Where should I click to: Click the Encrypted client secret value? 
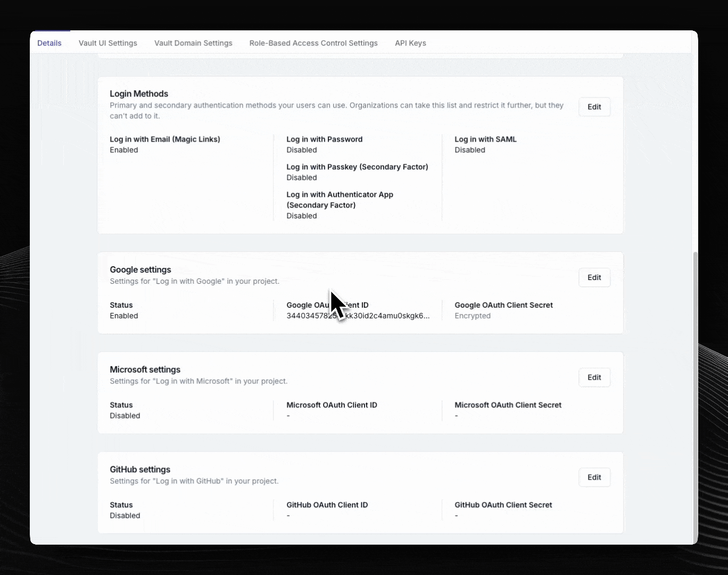pyautogui.click(x=473, y=316)
